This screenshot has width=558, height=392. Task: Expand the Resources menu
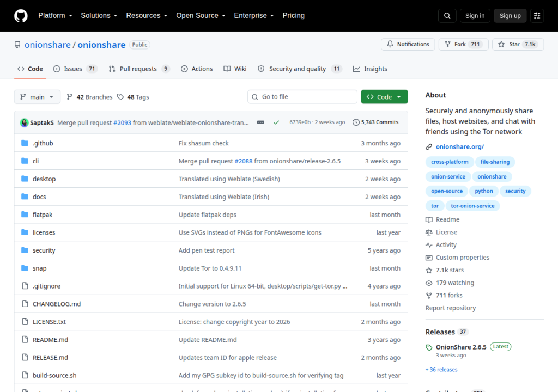coord(147,16)
